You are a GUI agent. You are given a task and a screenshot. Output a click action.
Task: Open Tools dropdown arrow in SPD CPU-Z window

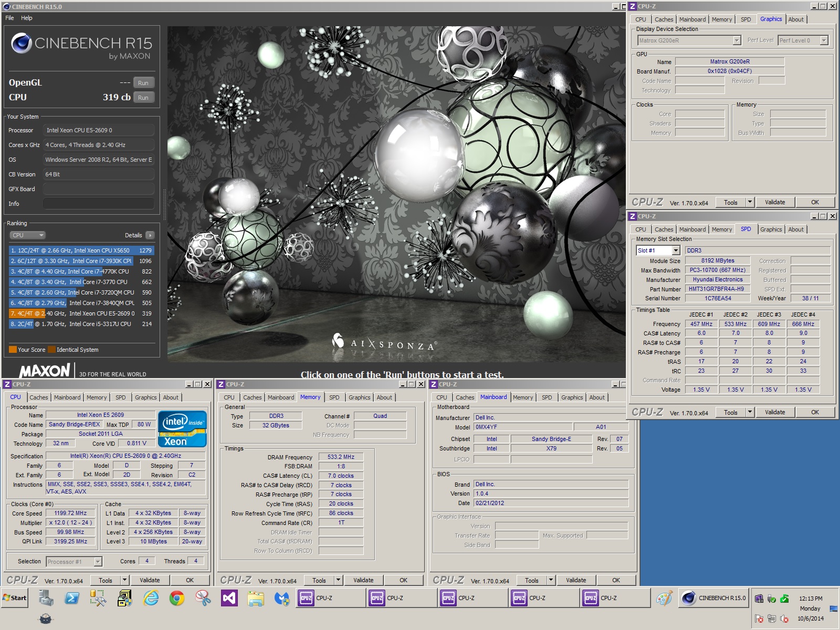[750, 412]
